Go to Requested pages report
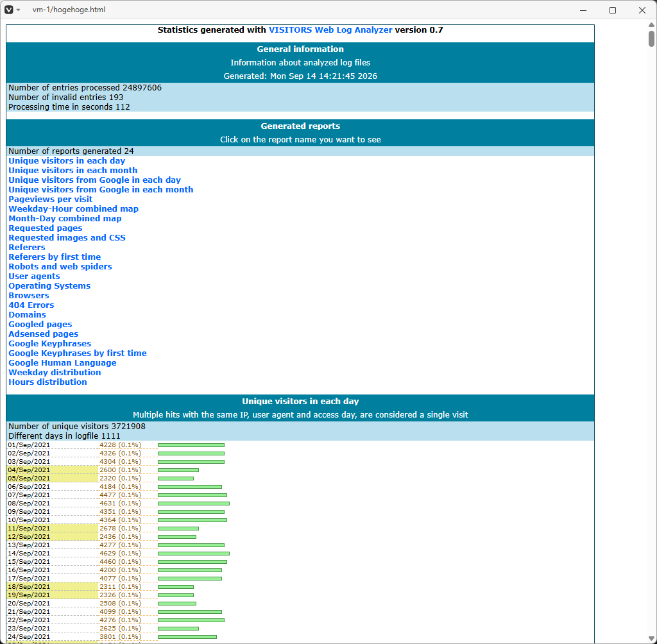This screenshot has height=644, width=657. click(x=46, y=228)
